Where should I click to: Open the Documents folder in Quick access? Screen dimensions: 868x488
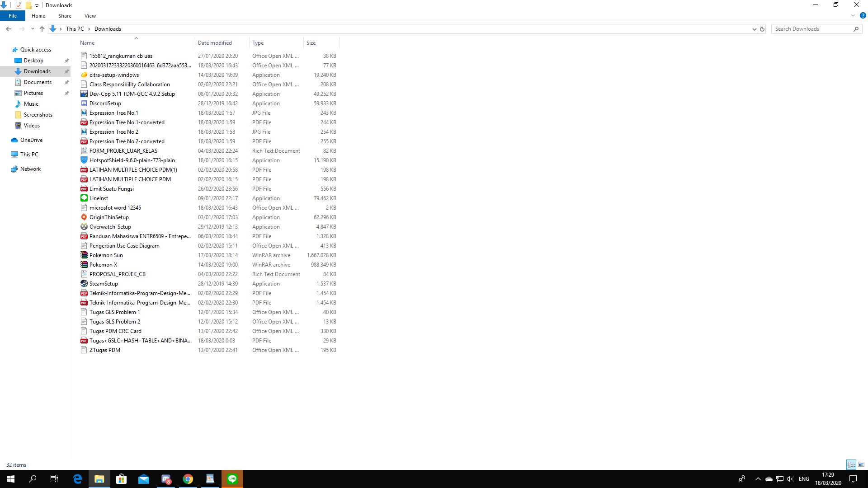pyautogui.click(x=38, y=82)
